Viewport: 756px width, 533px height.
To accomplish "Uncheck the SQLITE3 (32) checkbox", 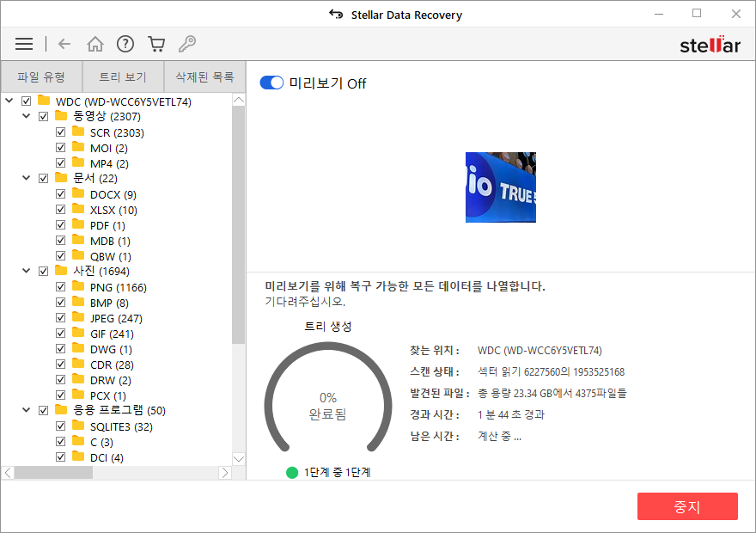I will (60, 426).
